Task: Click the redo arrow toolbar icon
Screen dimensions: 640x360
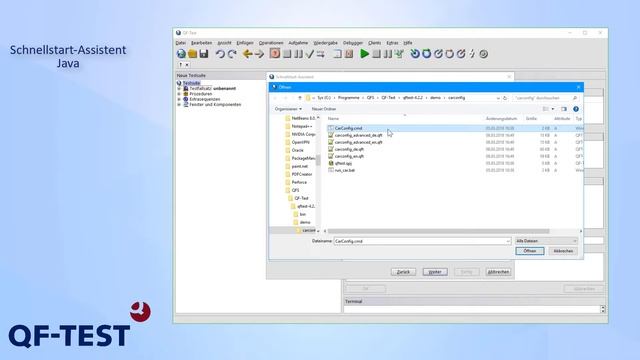Action: (x=232, y=53)
